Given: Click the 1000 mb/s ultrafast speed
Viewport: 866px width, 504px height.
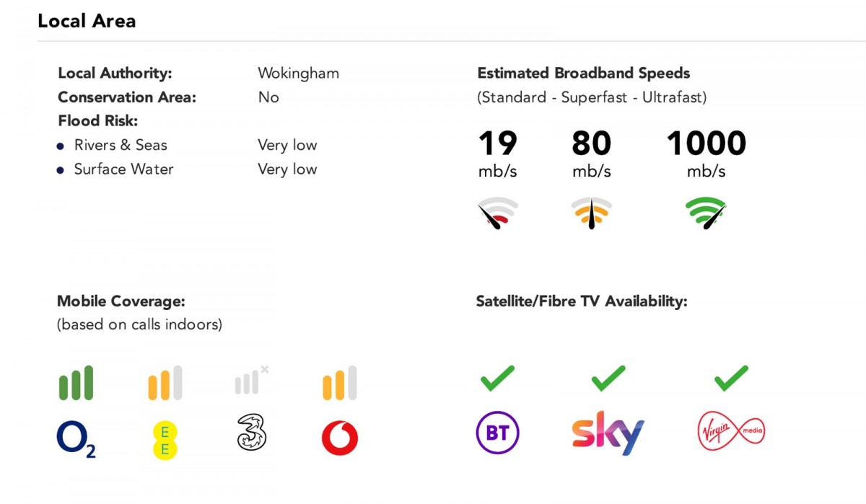Looking at the screenshot, I should coord(706,143).
